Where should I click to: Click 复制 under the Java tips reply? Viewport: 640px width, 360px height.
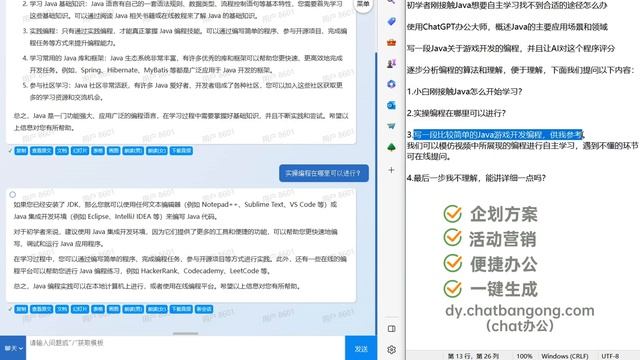tap(21, 151)
